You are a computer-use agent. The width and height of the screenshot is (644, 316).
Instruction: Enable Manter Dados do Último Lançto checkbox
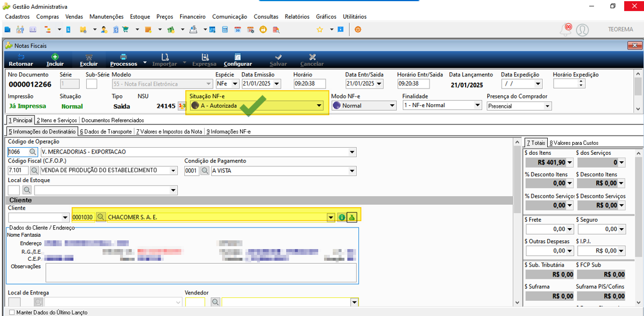[x=12, y=313]
